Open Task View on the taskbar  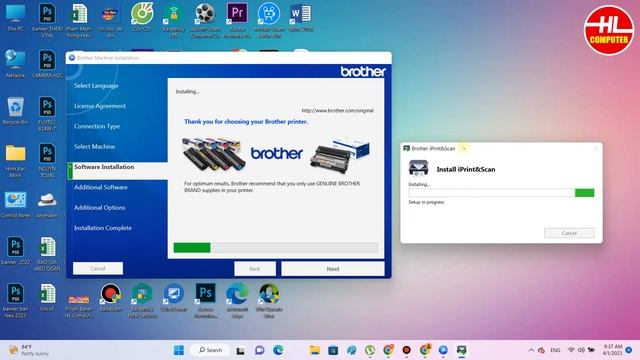click(x=240, y=350)
